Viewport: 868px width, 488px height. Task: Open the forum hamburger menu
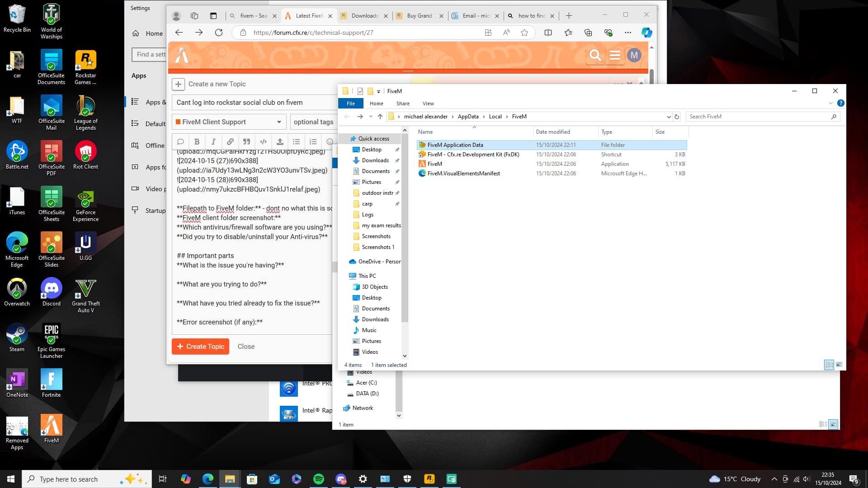pyautogui.click(x=615, y=55)
